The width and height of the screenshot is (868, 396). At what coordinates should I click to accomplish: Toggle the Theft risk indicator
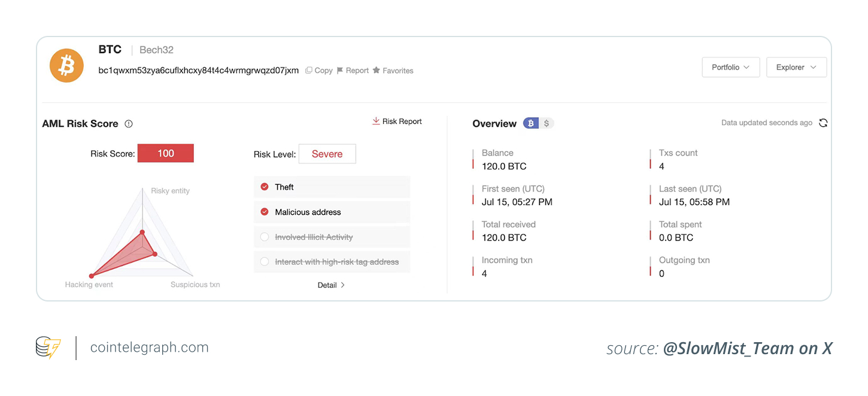(265, 187)
